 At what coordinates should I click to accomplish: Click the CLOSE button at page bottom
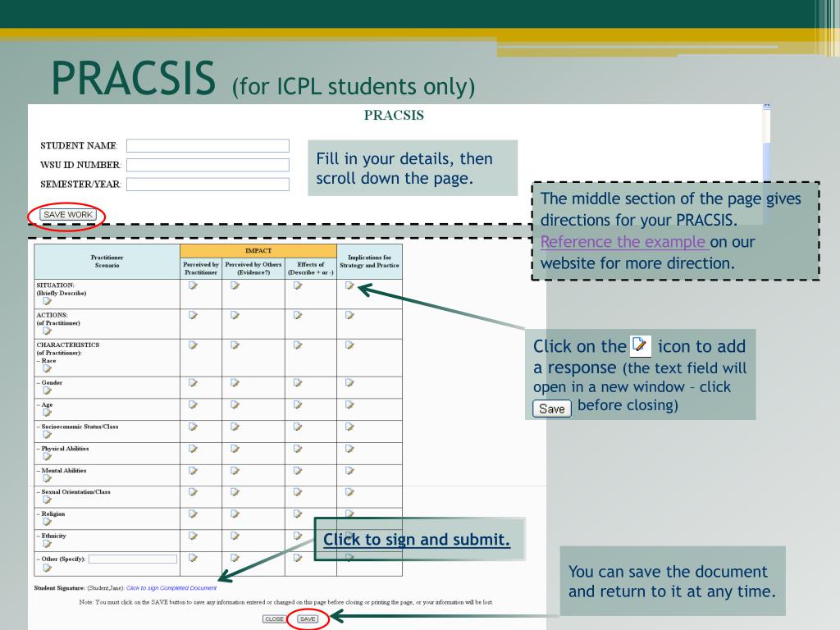click(274, 619)
